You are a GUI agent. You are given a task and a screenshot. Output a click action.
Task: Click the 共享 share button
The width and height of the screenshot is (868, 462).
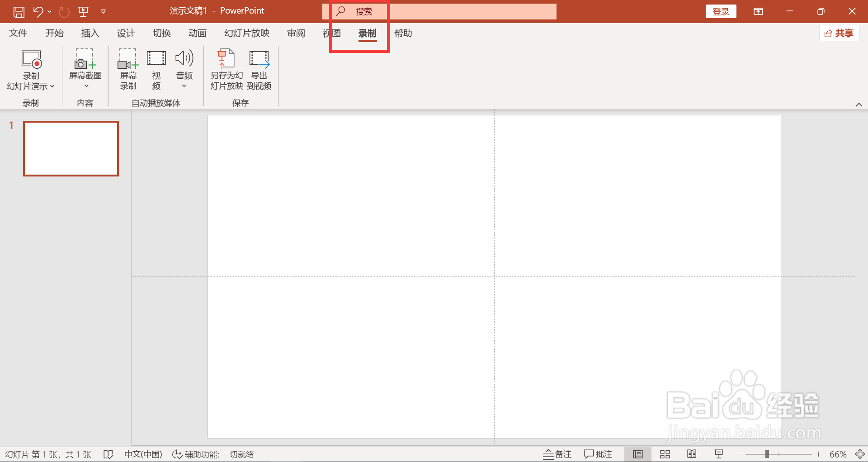pyautogui.click(x=839, y=33)
